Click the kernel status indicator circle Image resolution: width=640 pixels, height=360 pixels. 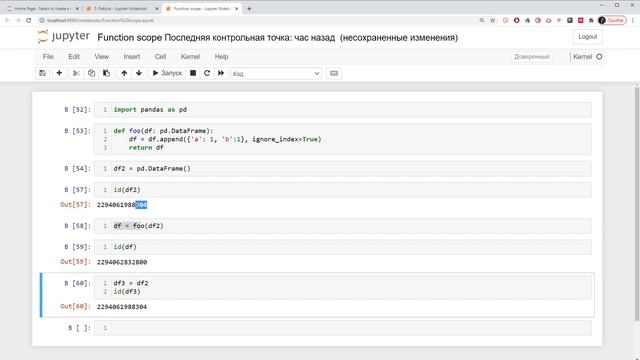coord(599,57)
